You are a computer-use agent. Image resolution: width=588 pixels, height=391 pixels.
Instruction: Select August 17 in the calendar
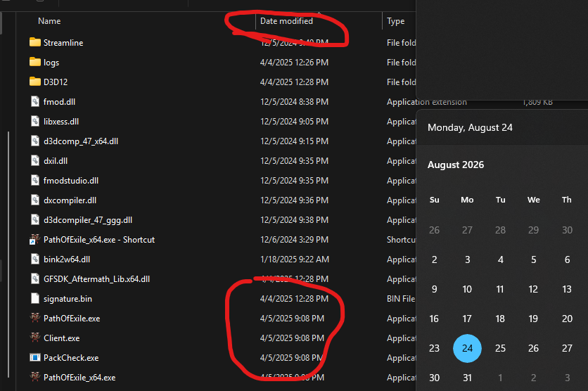point(467,319)
